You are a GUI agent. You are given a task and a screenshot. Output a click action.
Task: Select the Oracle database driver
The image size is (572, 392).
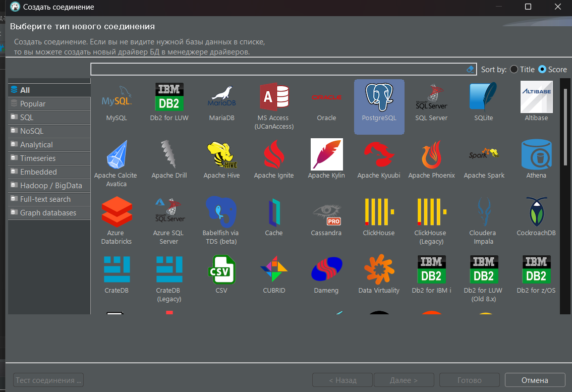[326, 102]
